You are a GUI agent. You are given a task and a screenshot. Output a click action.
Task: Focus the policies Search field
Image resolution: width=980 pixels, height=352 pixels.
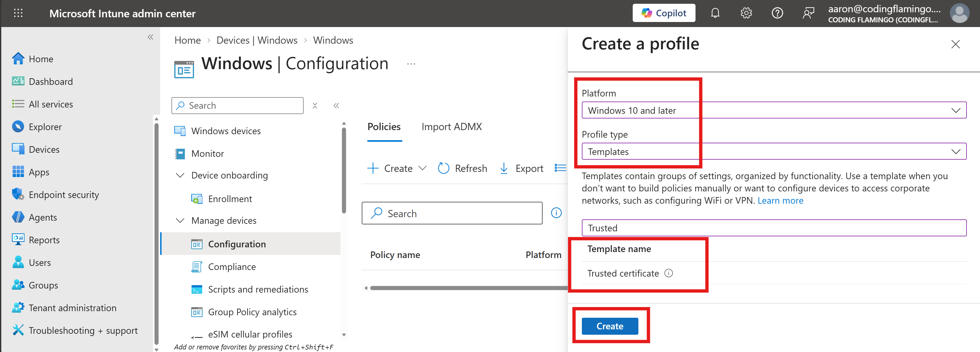(x=452, y=213)
